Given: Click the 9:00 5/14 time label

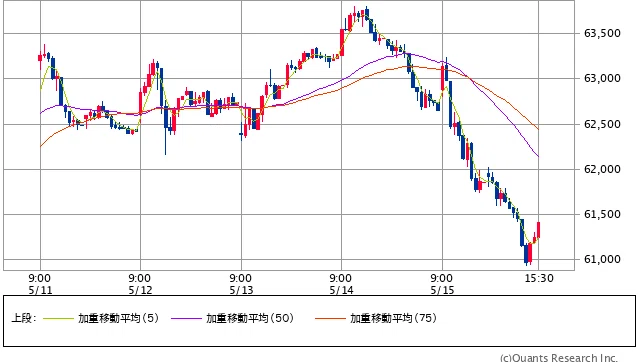Looking at the screenshot, I should click(341, 284).
